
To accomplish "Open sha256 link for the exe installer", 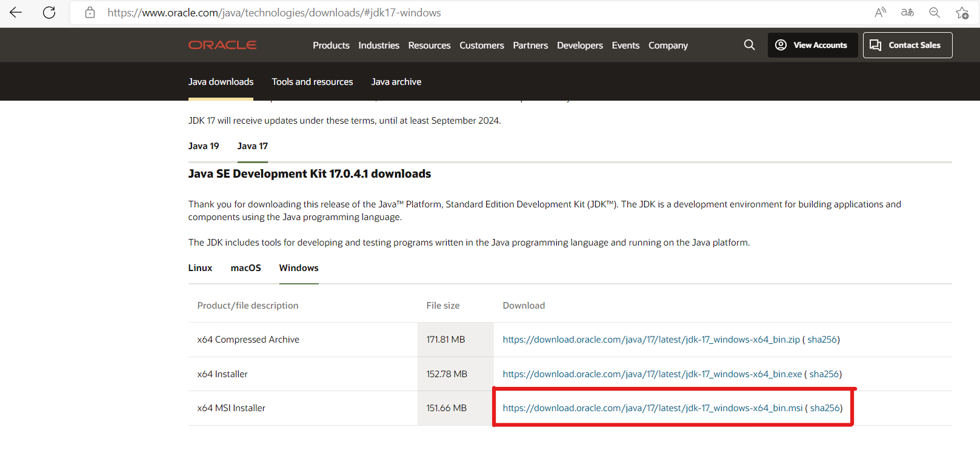I will [x=824, y=374].
